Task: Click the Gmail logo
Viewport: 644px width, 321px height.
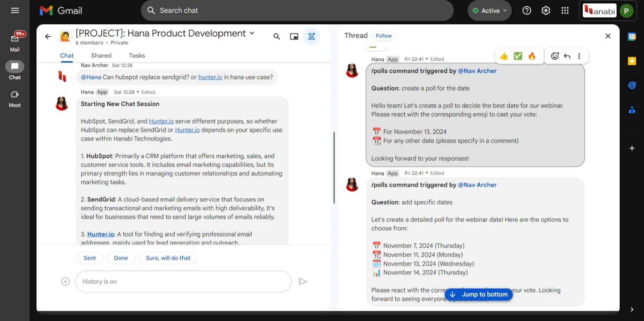Action: pos(61,11)
